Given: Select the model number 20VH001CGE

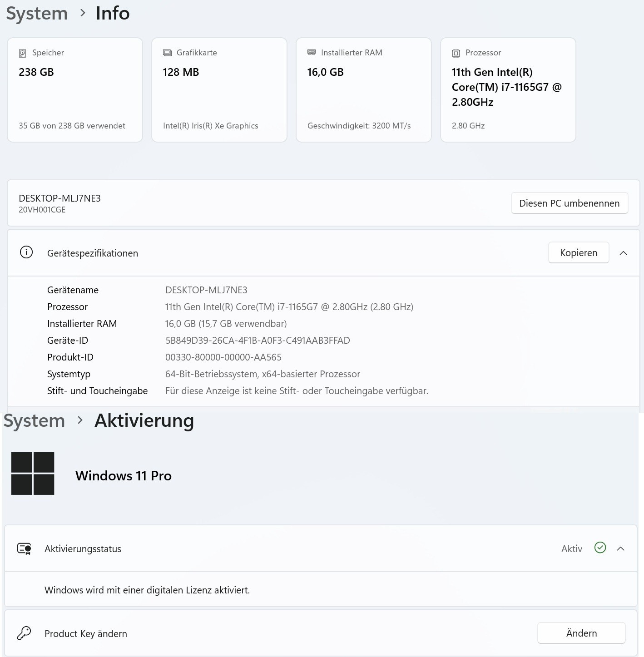Looking at the screenshot, I should pyautogui.click(x=42, y=210).
